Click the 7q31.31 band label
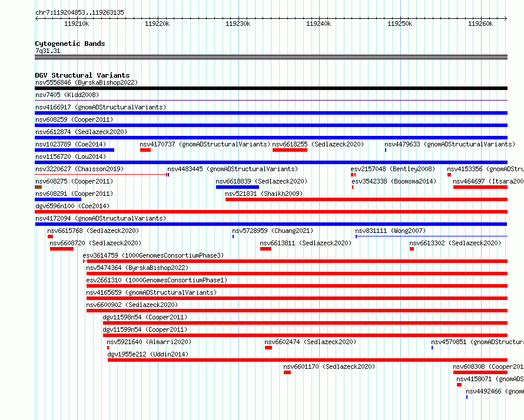 coord(48,51)
